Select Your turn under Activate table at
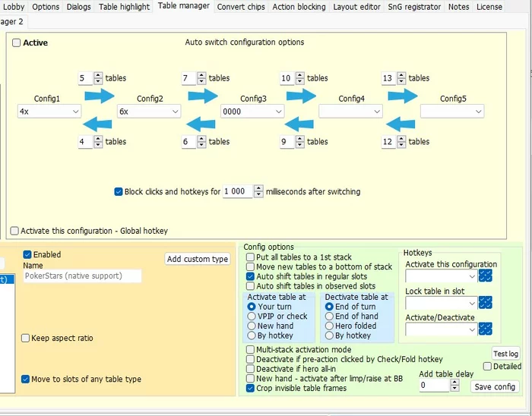 tap(252, 307)
